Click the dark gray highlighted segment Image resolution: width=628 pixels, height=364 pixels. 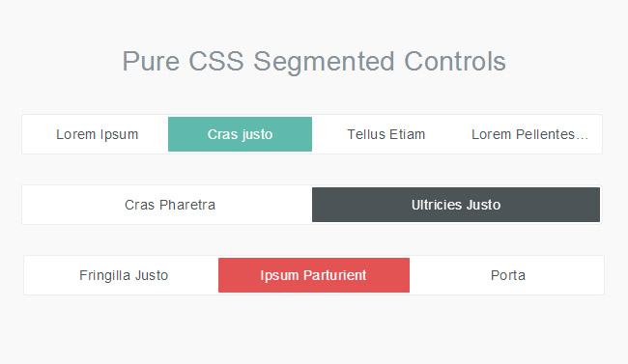point(456,205)
